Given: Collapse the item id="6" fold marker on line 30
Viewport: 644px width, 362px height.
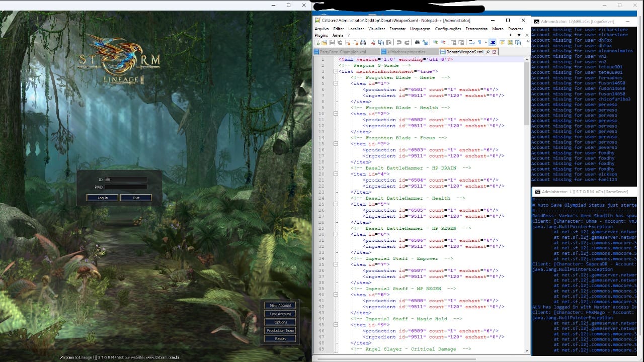Looking at the screenshot, I should 336,234.
